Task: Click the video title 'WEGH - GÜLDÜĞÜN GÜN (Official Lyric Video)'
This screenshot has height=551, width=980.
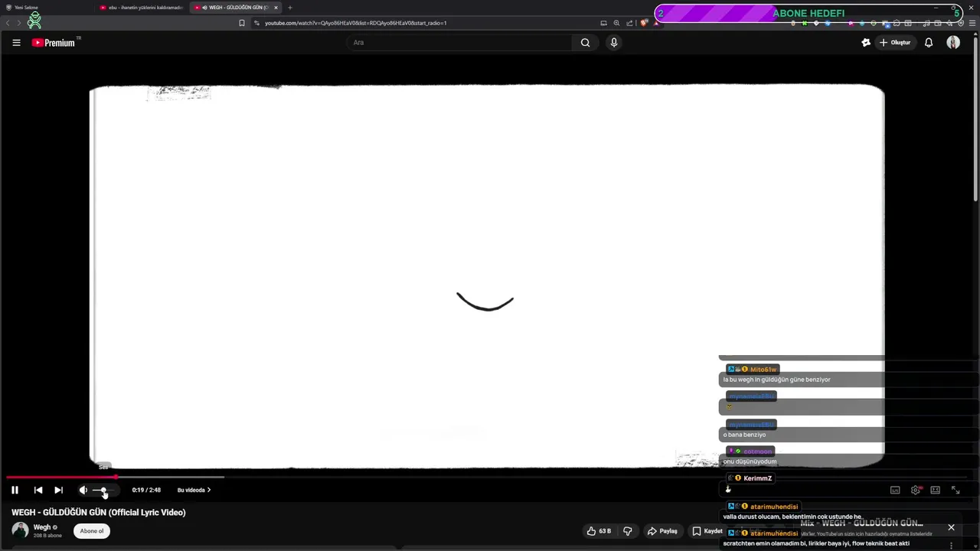Action: point(99,513)
